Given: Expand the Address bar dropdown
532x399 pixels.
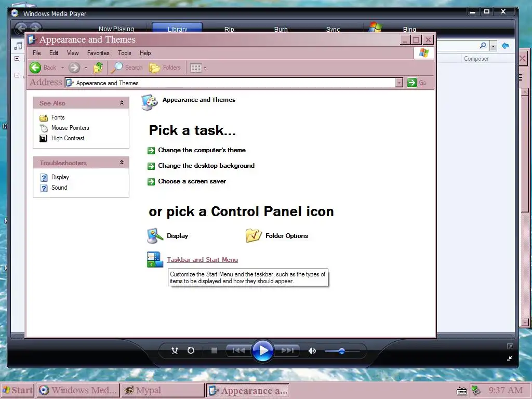Looking at the screenshot, I should pos(400,83).
